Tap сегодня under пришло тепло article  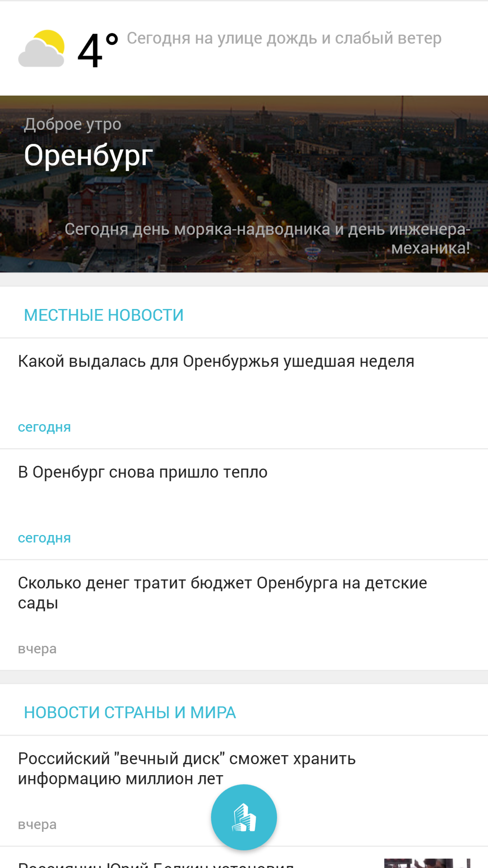click(x=44, y=538)
